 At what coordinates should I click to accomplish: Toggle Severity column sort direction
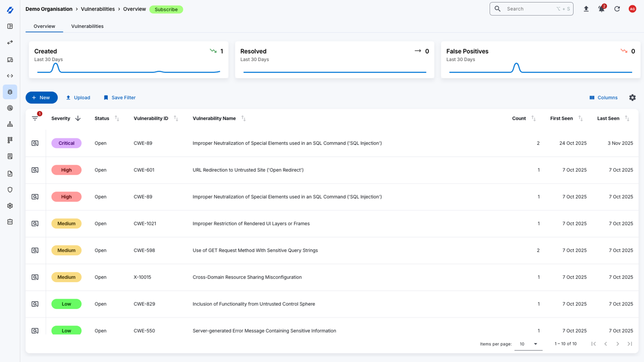(77, 118)
